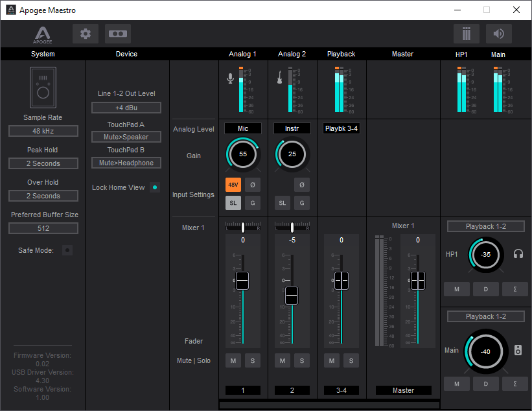Disable 48V phantom power on Analog 1

[233, 185]
